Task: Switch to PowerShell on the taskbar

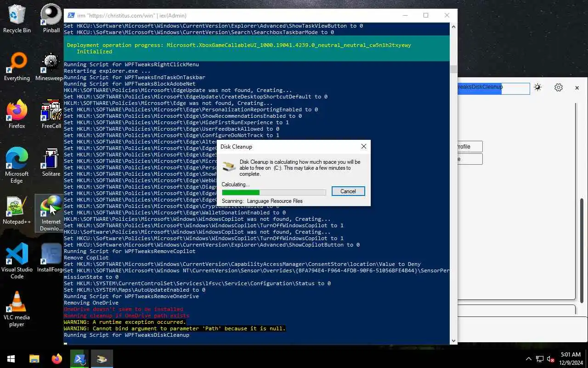Action: [79, 359]
